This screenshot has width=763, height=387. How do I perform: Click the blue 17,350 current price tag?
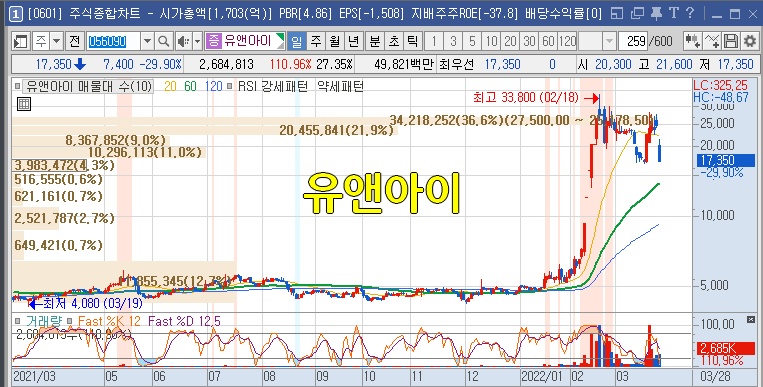click(726, 160)
